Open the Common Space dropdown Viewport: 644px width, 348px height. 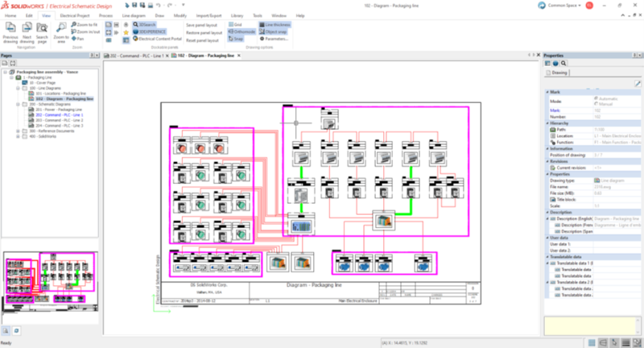click(564, 6)
